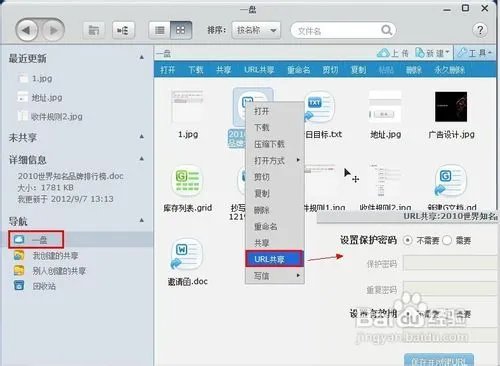Open the 新建 new item dropdown
This screenshot has height=366, width=500.
(x=432, y=53)
